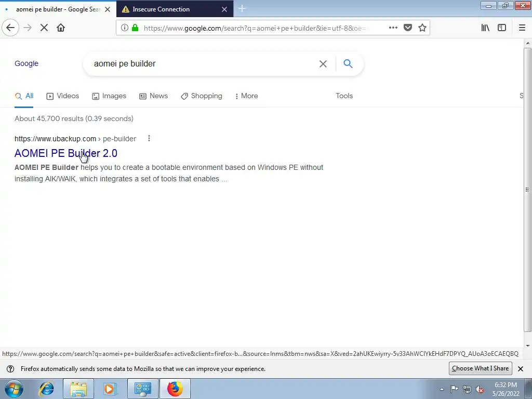Focus the Google search input field
532x399 pixels.
coord(204,64)
